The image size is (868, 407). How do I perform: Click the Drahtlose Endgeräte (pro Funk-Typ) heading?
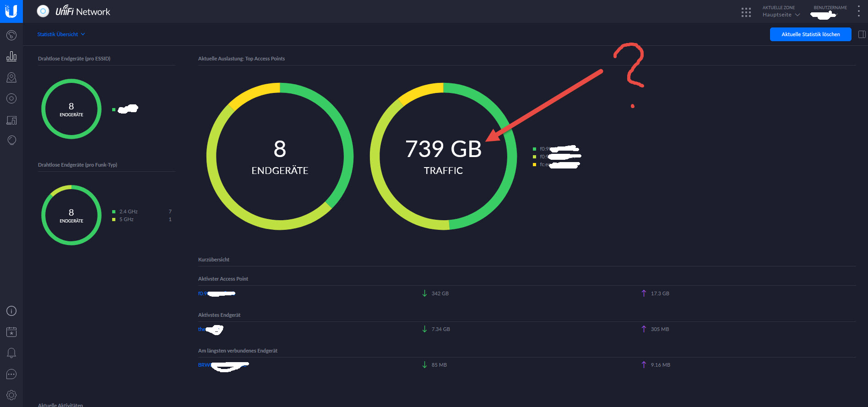click(77, 165)
